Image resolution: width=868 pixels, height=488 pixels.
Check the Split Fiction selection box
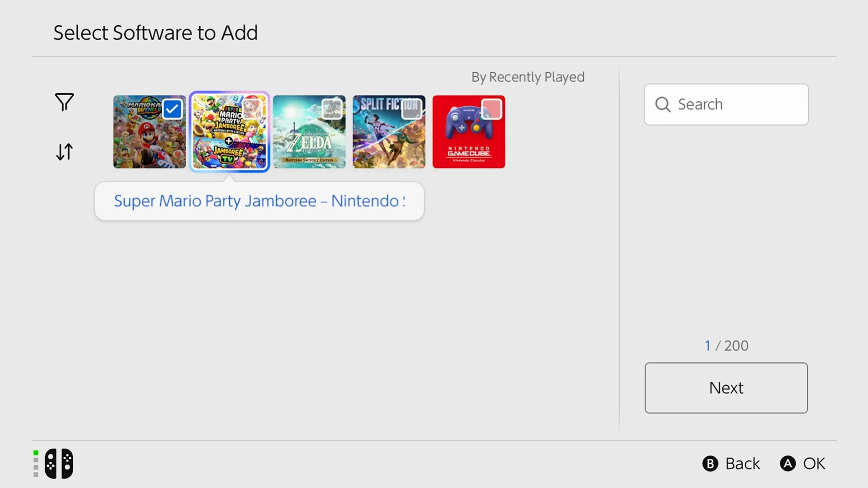[412, 108]
